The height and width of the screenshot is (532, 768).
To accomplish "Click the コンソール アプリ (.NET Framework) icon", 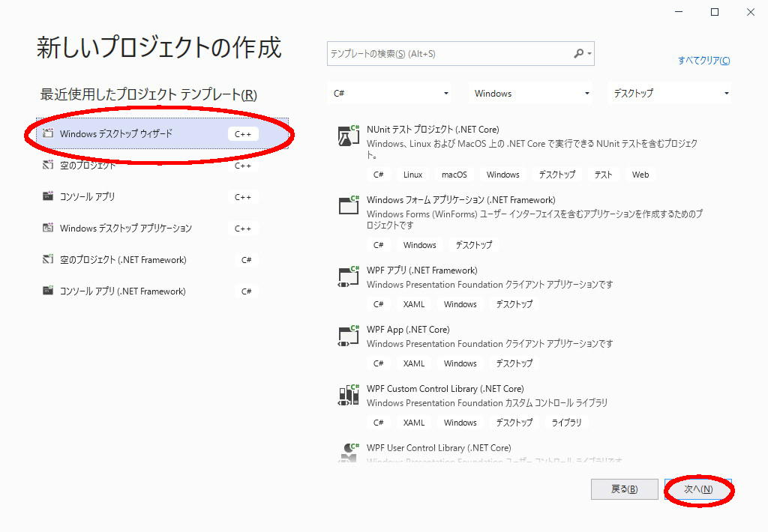I will coord(47,291).
